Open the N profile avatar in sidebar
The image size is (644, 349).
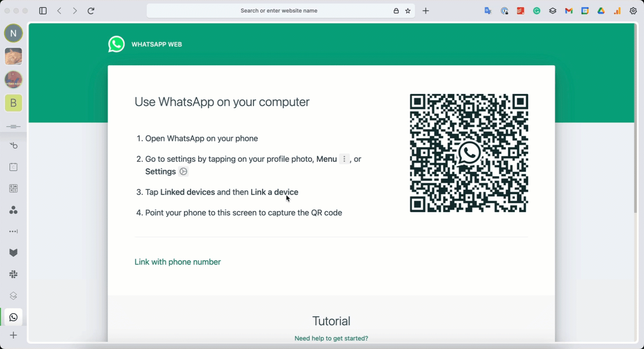(13, 33)
